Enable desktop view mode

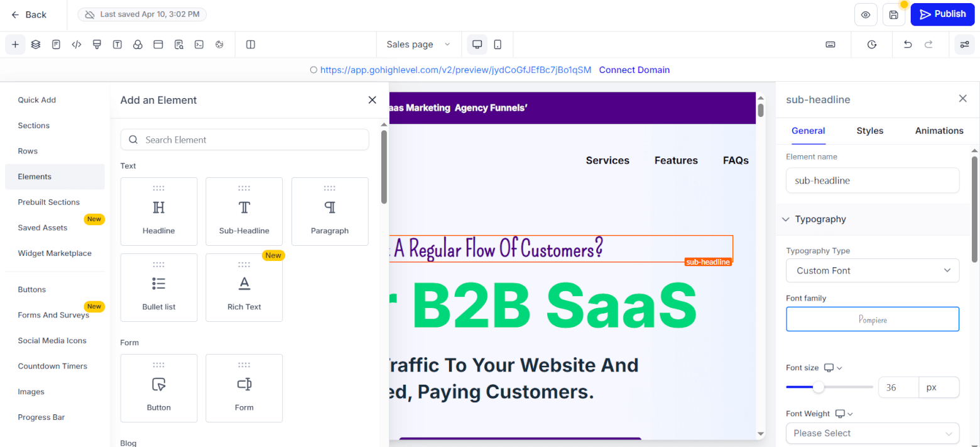pyautogui.click(x=477, y=44)
